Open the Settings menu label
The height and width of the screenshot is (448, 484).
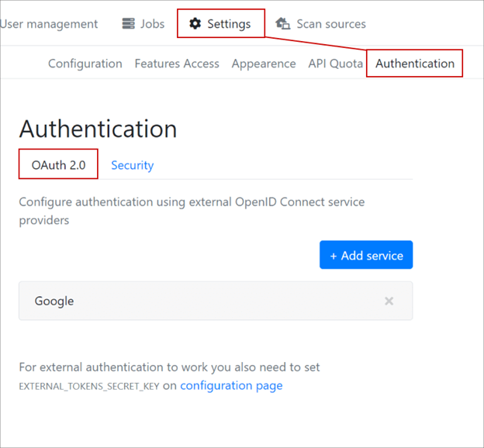coord(229,24)
